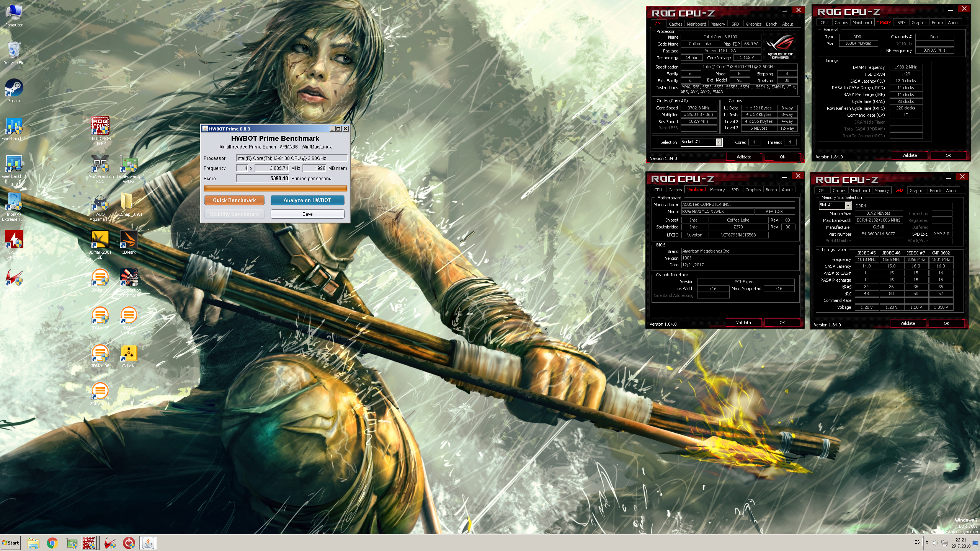Click the Start button
This screenshot has height=551, width=980.
coord(11,543)
